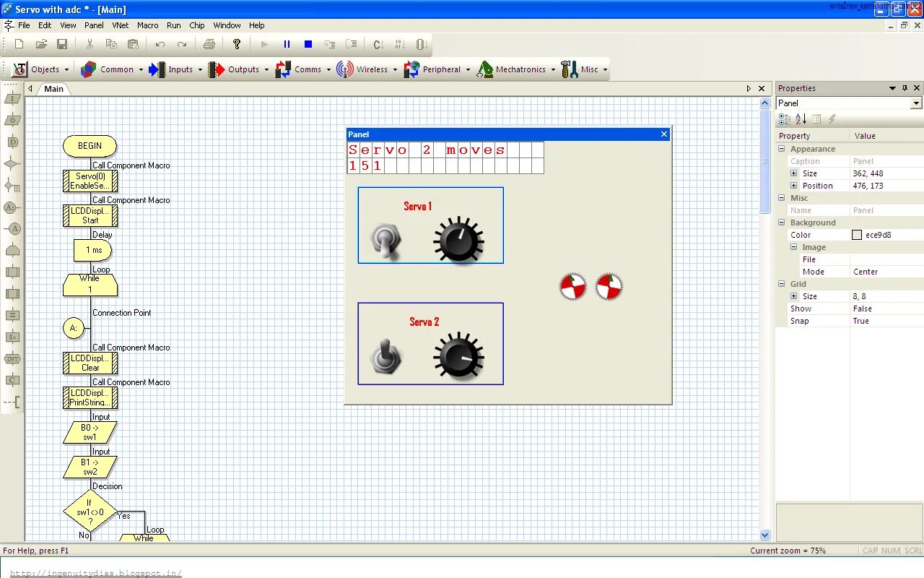Select the Delay icon in the icon bar
This screenshot has height=578, width=924.
pyautogui.click(x=12, y=142)
